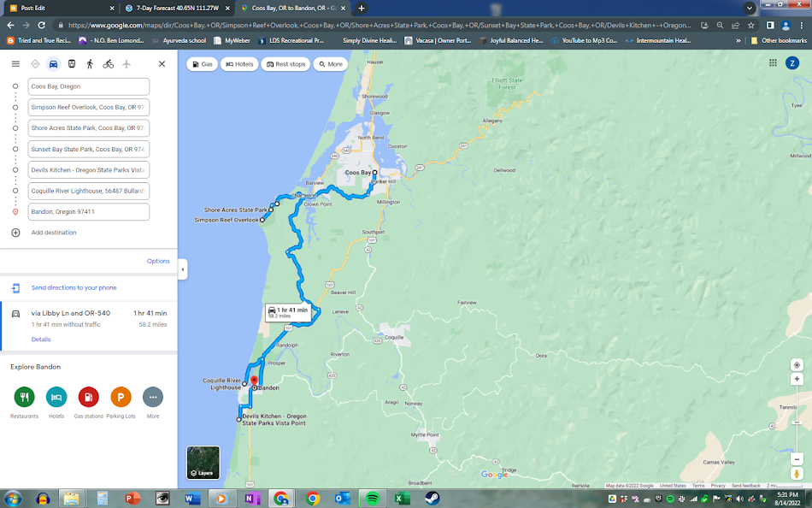Select the flights airplane travel mode
The image size is (812, 508).
127,64
